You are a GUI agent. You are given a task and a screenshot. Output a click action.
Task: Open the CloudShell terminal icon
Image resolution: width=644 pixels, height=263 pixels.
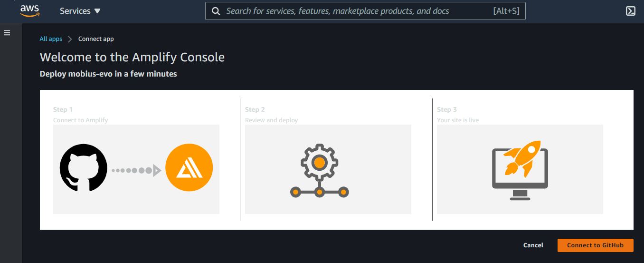[630, 11]
